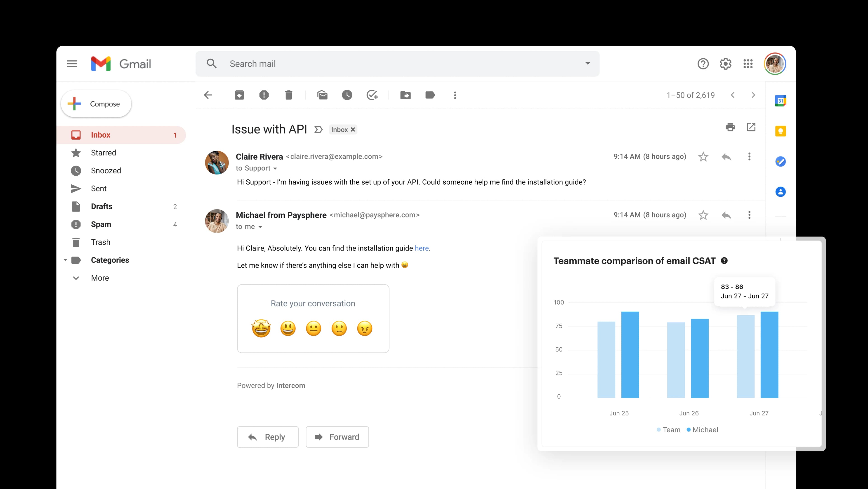The image size is (868, 489).
Task: Rate the conversation with the star-struck emoji
Action: coord(261,328)
